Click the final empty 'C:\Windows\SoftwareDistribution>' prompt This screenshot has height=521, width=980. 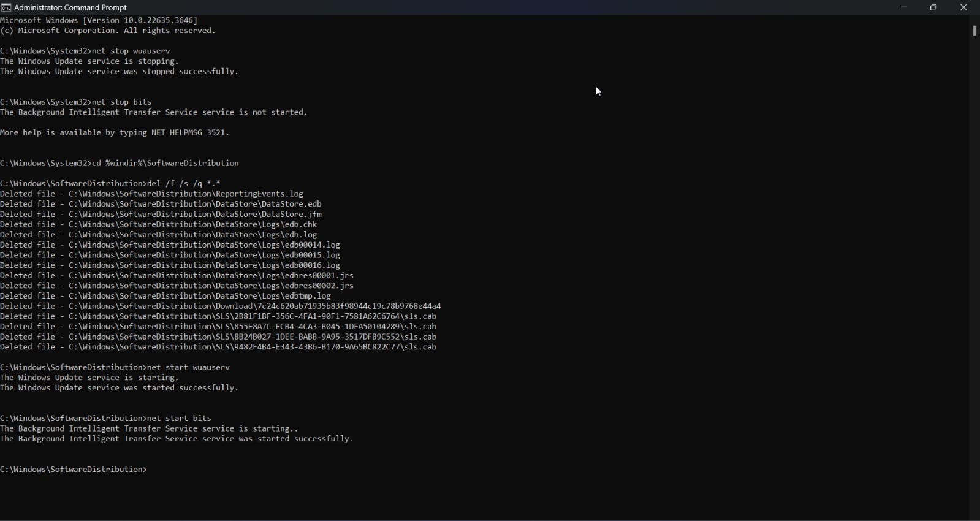coord(74,469)
